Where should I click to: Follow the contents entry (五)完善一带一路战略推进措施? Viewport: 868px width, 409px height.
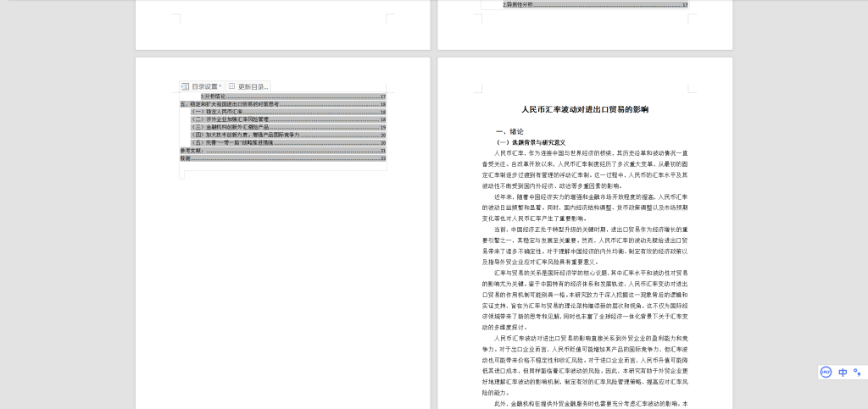(288, 142)
